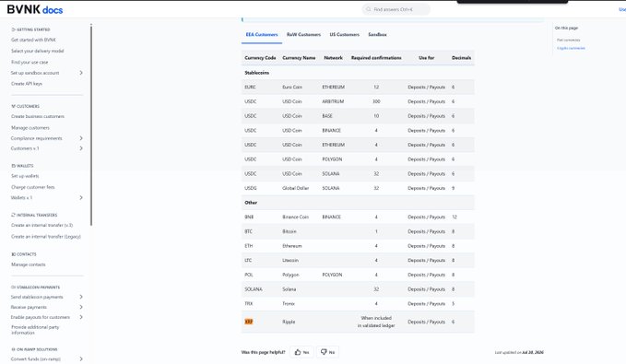Click the thumbs-up icon for Yes
626x364 pixels.
(x=298, y=352)
